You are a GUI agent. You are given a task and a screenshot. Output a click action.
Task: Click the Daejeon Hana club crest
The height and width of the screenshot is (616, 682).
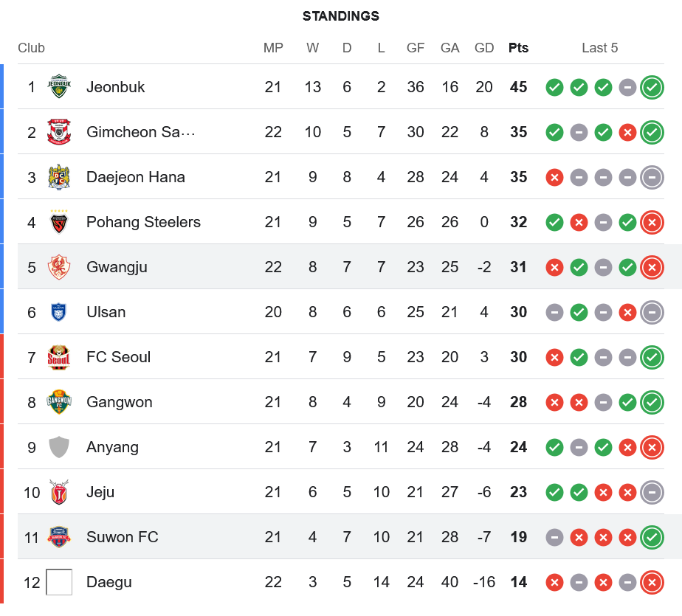point(59,177)
